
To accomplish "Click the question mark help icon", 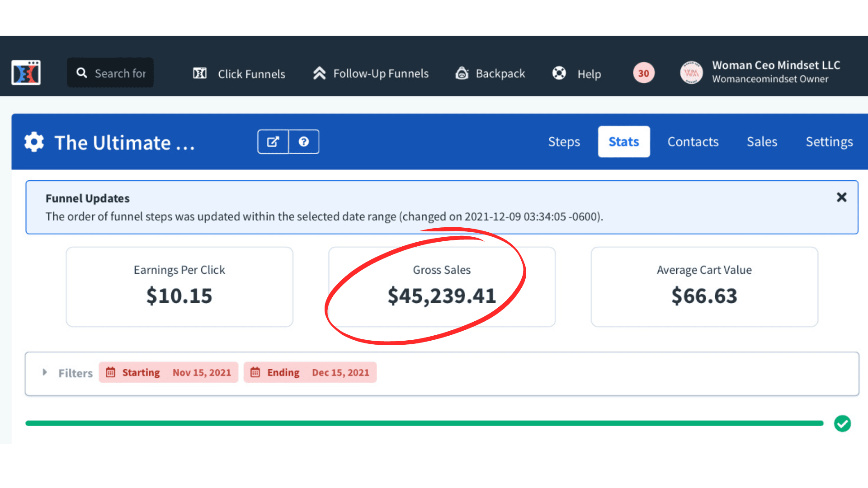I will [304, 142].
